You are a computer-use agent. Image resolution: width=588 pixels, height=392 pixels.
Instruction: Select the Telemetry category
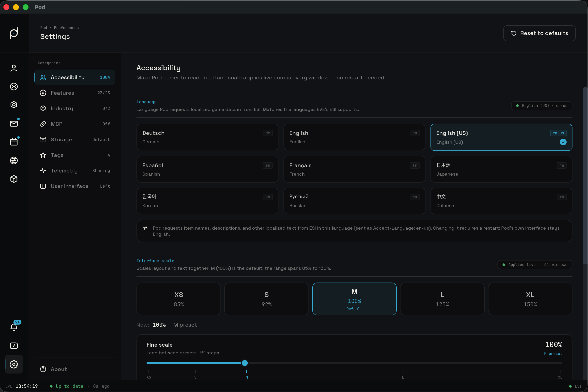click(x=75, y=171)
